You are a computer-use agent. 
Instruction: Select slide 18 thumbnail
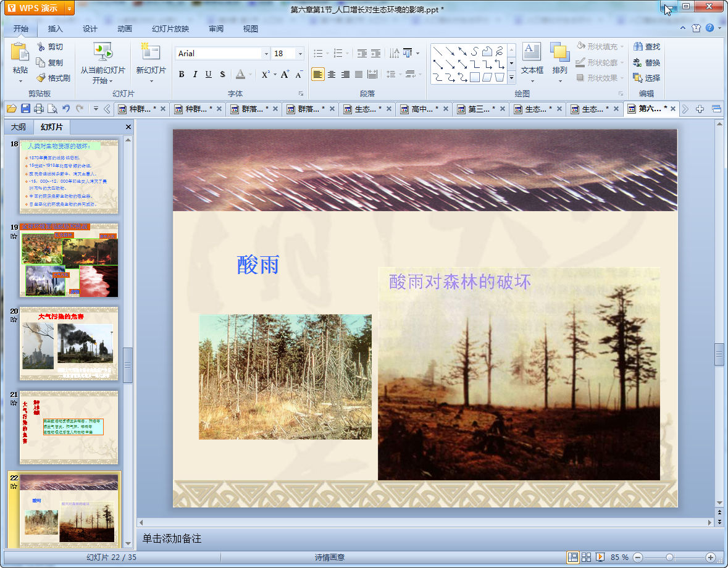[69, 177]
